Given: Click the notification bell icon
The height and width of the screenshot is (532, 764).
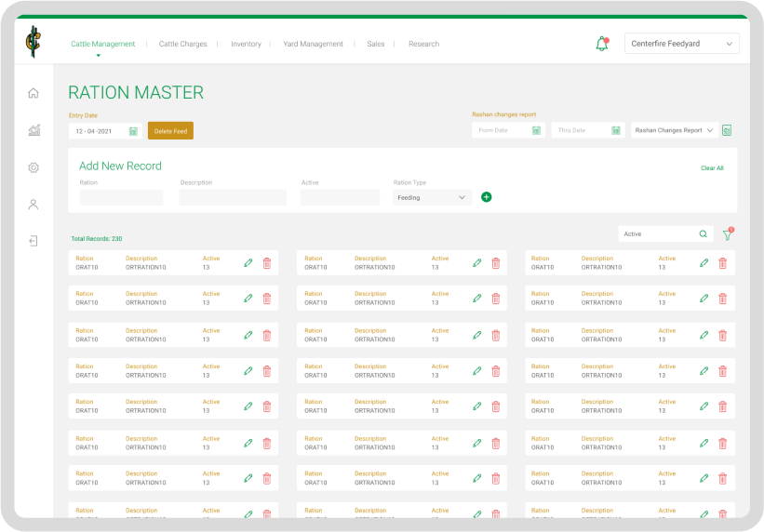Looking at the screenshot, I should pos(602,44).
